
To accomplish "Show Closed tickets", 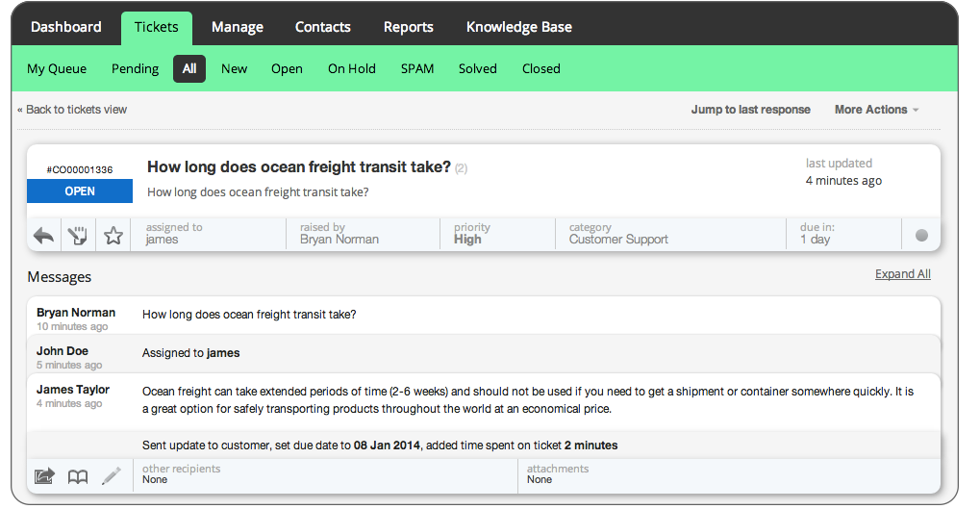I will pyautogui.click(x=541, y=68).
